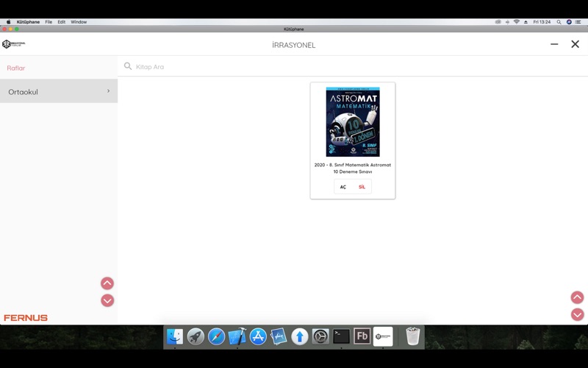Viewport: 588px width, 368px height.
Task: Open the Astromat book cover thumbnail
Action: point(353,121)
